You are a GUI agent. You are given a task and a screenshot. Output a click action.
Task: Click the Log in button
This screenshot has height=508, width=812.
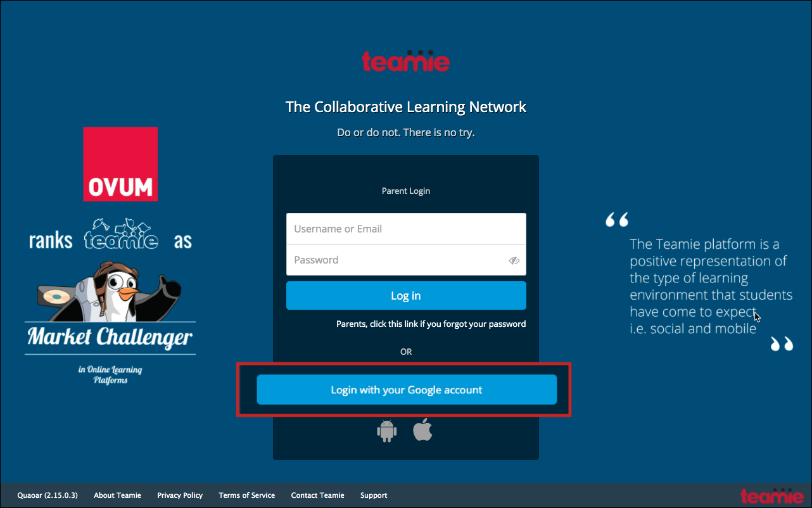pyautogui.click(x=406, y=296)
